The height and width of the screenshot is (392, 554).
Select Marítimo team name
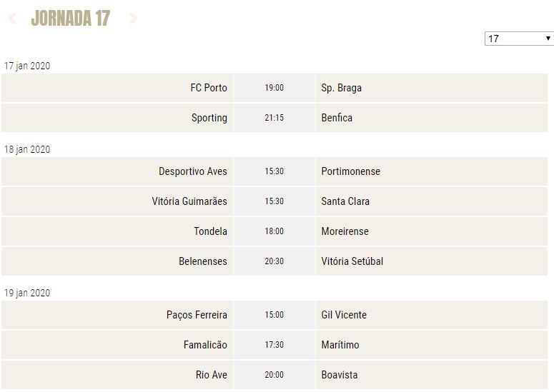(340, 345)
